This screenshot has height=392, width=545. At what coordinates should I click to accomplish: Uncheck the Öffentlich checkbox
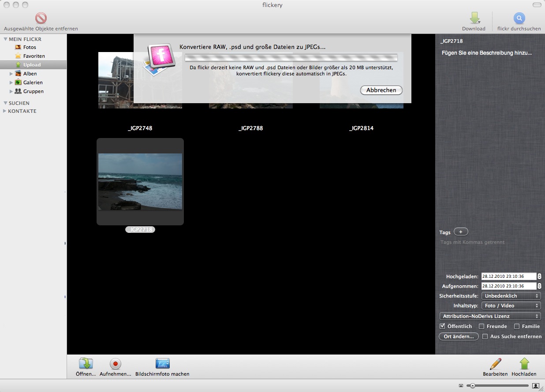tap(442, 326)
